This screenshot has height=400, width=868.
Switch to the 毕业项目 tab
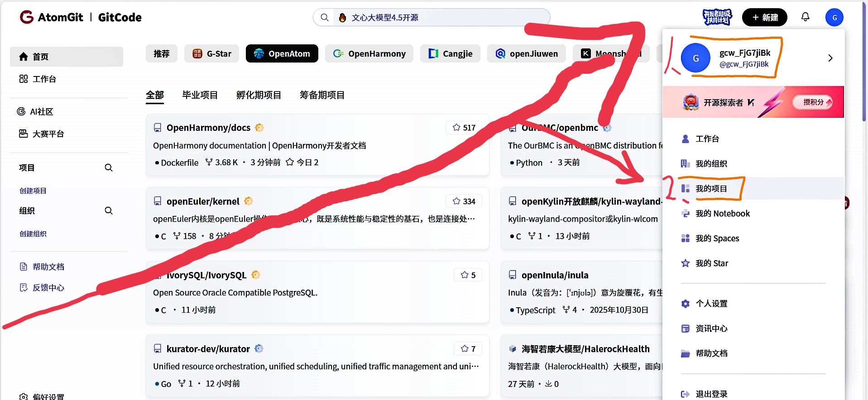tap(200, 95)
